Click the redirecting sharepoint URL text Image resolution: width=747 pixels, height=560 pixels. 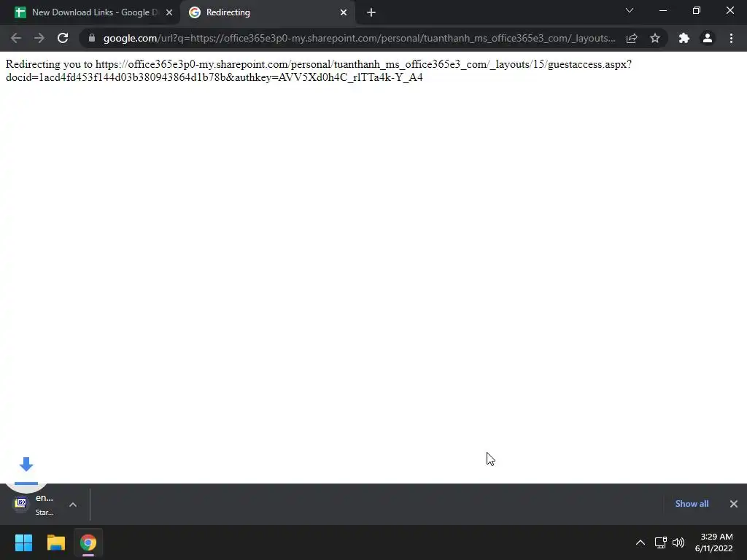click(319, 71)
